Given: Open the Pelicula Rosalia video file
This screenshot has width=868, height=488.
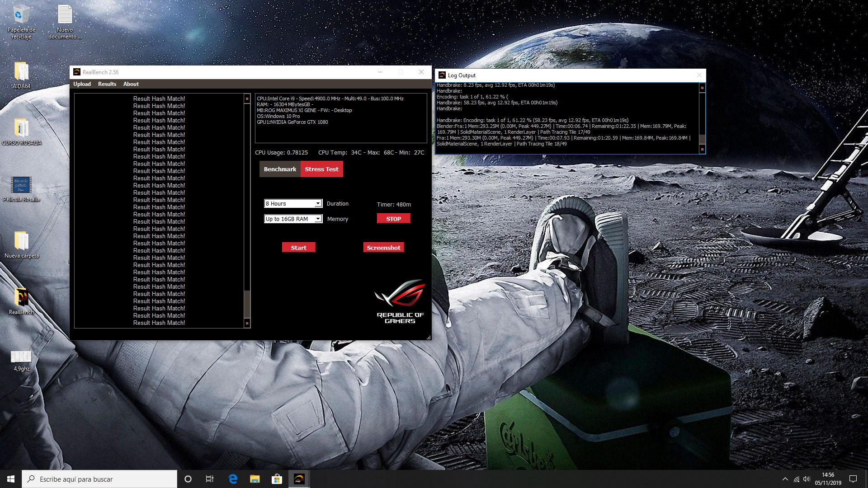Looking at the screenshot, I should tap(21, 185).
